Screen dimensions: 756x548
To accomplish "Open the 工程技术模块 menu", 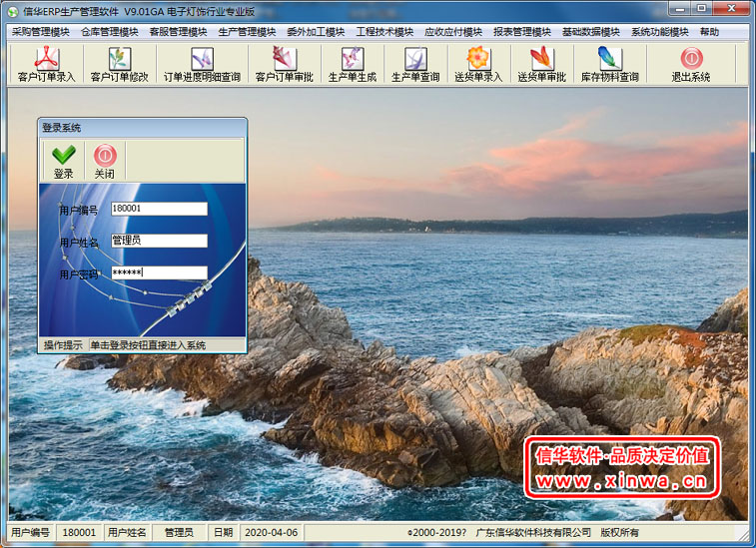I will point(384,32).
